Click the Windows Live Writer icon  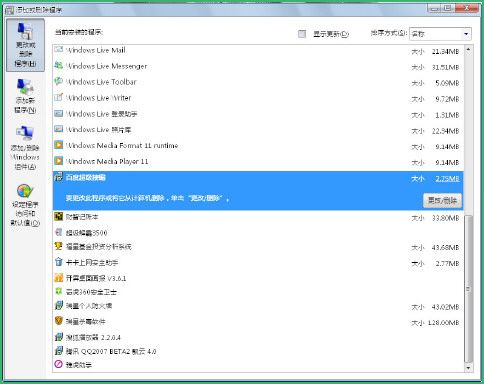[59, 97]
